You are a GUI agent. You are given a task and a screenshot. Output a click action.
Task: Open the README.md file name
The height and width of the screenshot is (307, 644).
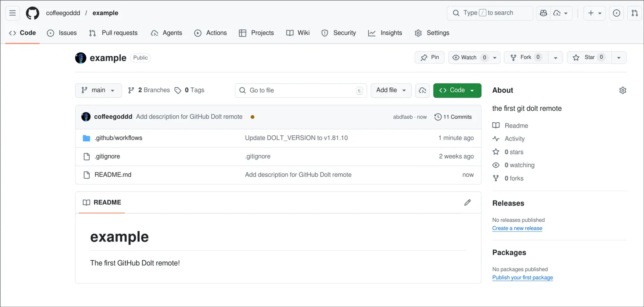click(113, 175)
